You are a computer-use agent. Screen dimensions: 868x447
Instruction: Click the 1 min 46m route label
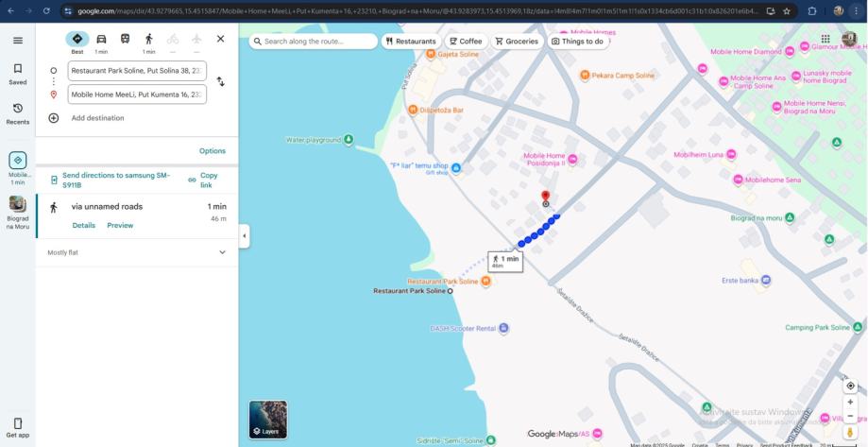click(x=505, y=262)
